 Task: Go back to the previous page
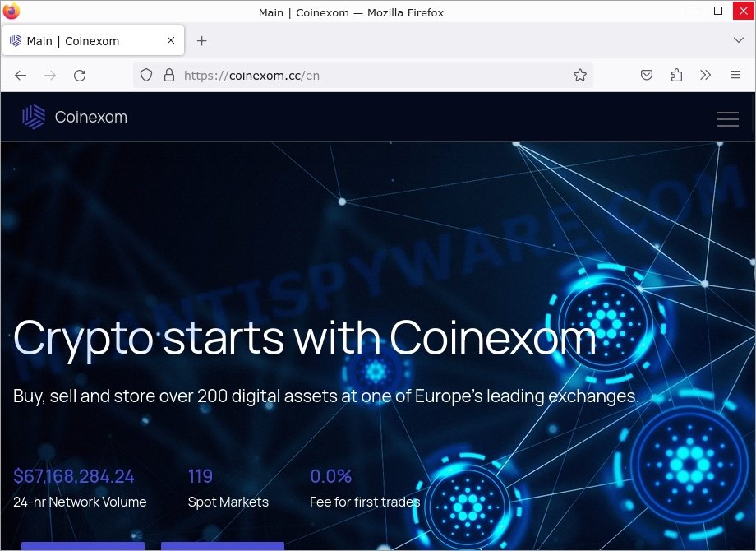[x=21, y=76]
